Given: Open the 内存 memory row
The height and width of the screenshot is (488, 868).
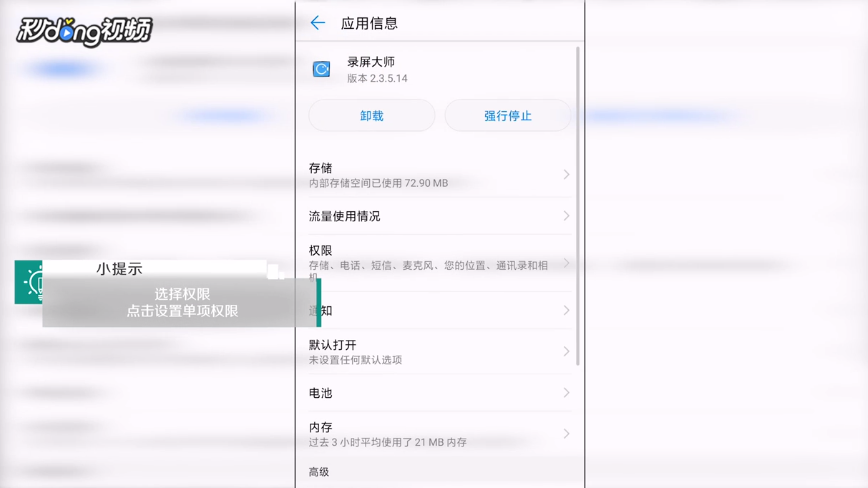Looking at the screenshot, I should coord(440,434).
